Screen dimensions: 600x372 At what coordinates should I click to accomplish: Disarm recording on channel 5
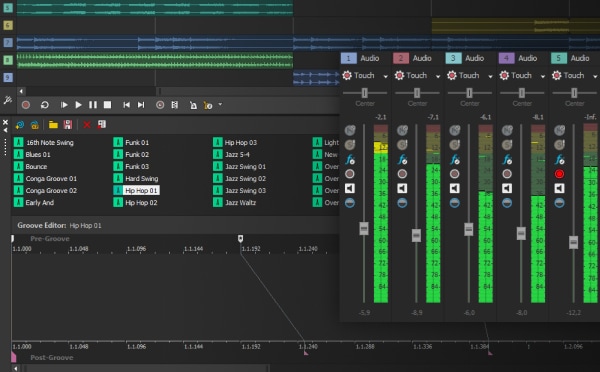(559, 174)
